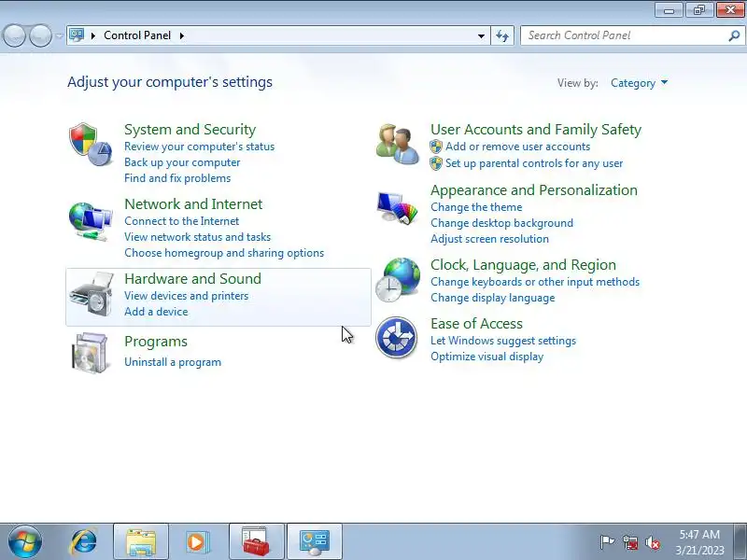Click Change keyboards or other input methods
This screenshot has height=560, width=747.
click(x=535, y=282)
